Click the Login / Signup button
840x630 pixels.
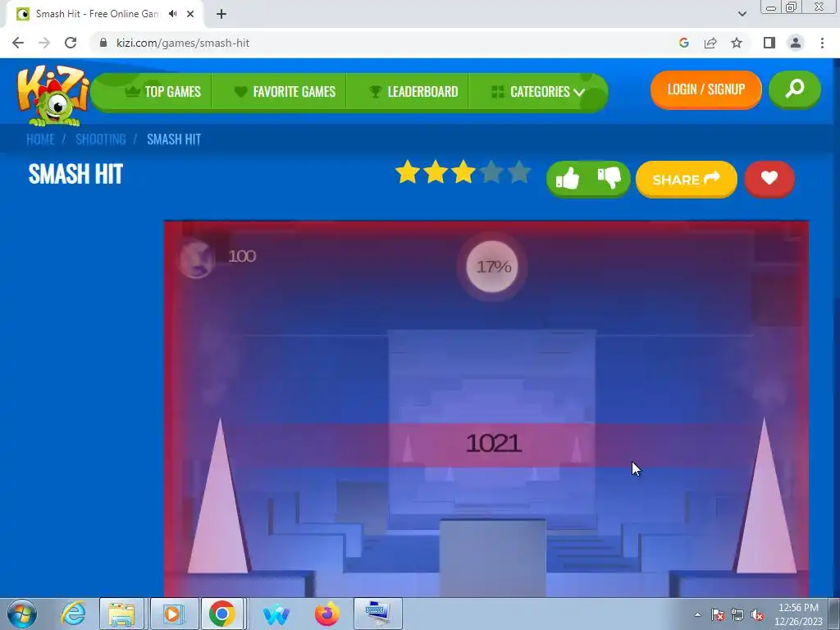[706, 89]
